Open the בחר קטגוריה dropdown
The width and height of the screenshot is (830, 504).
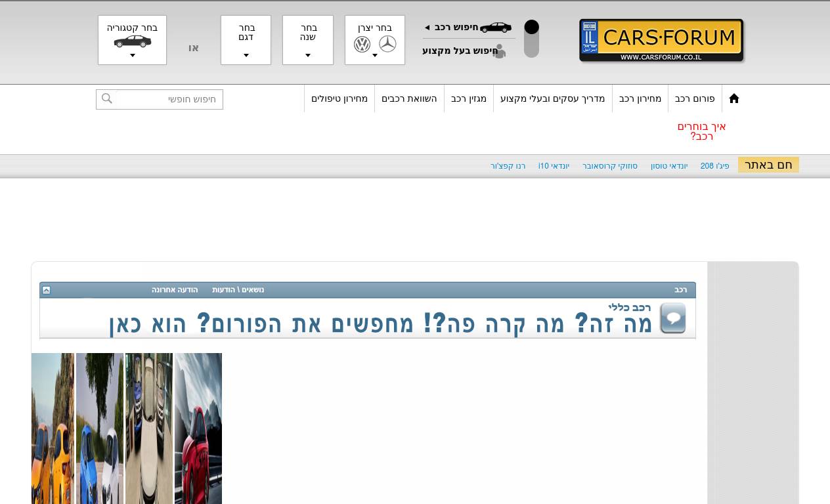click(x=132, y=40)
